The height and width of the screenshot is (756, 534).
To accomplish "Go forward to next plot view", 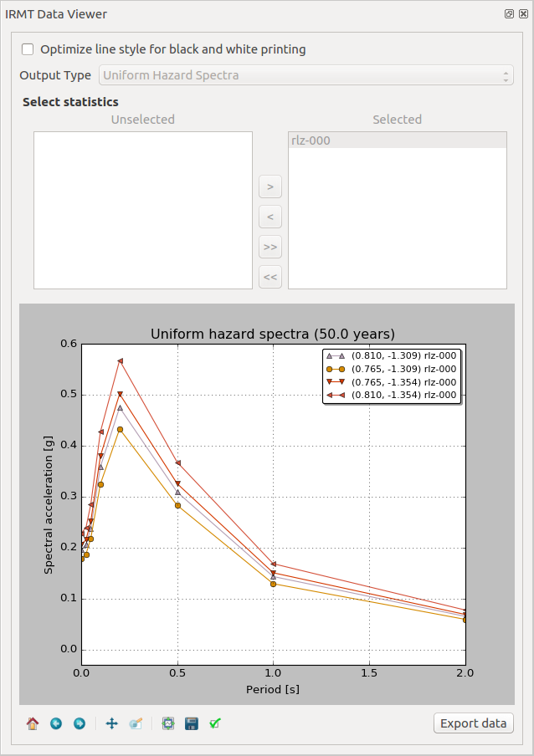I will pos(80,723).
